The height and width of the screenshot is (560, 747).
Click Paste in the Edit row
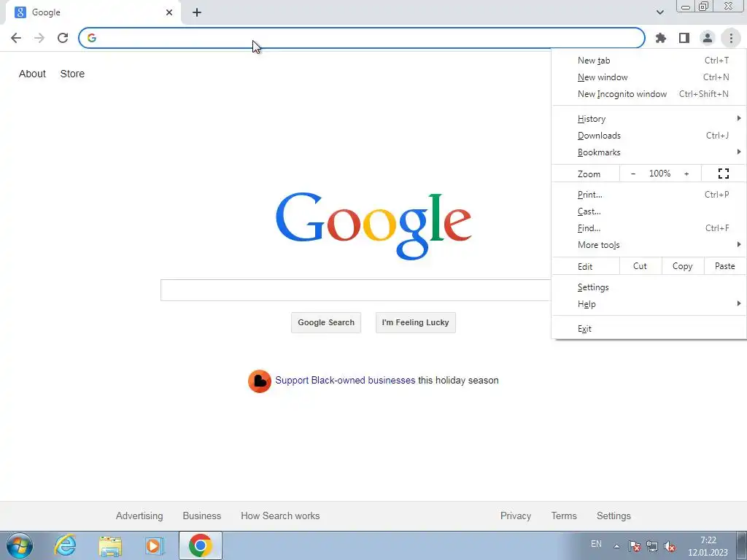pos(724,266)
